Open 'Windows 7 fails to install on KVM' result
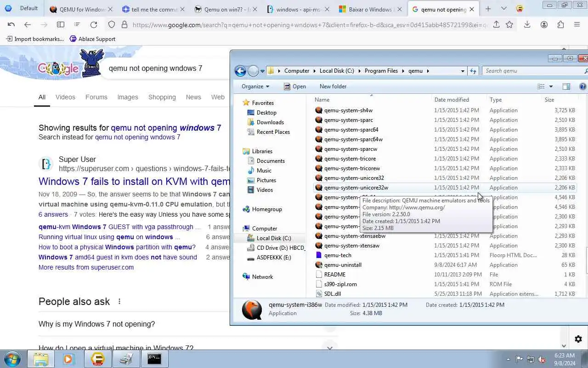 click(134, 181)
